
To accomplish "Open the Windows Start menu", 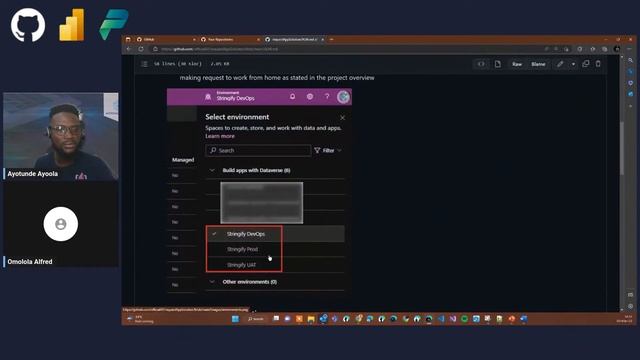I will pyautogui.click(x=236, y=319).
